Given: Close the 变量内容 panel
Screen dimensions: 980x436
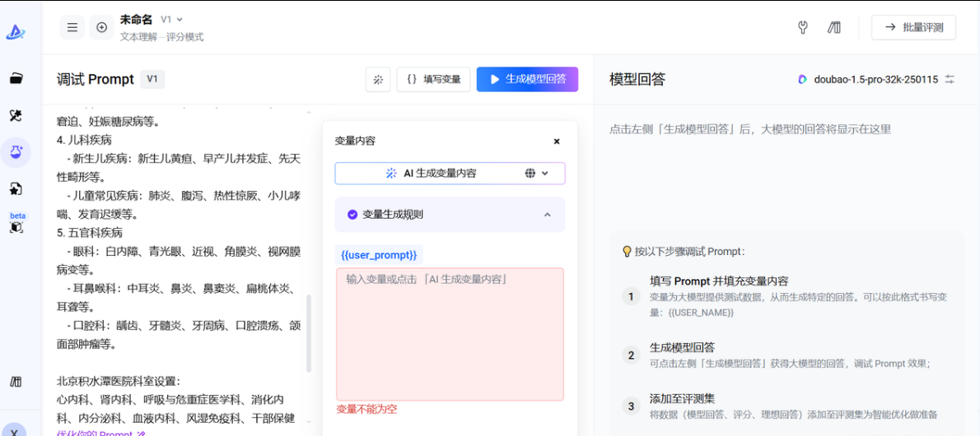Looking at the screenshot, I should point(557,141).
